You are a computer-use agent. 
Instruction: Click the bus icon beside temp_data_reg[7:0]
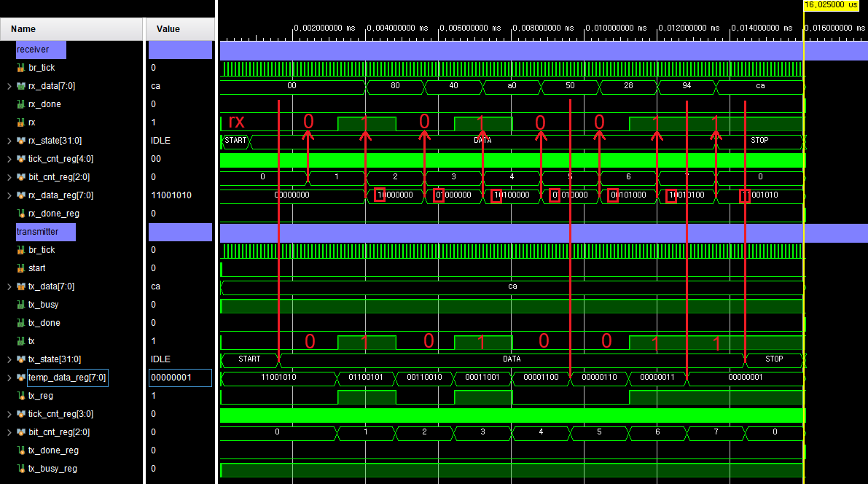coord(21,378)
